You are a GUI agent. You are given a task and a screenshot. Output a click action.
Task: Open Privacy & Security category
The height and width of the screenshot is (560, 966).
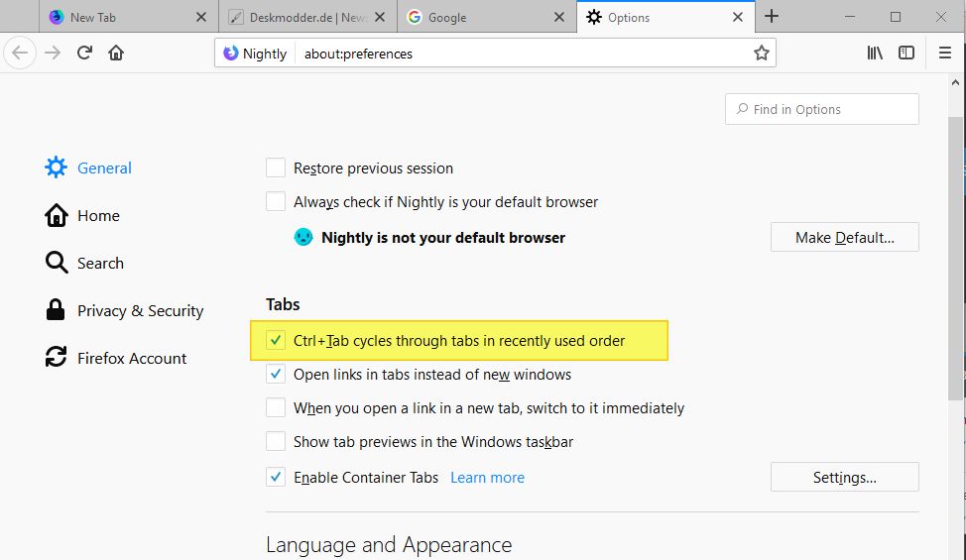pos(124,310)
